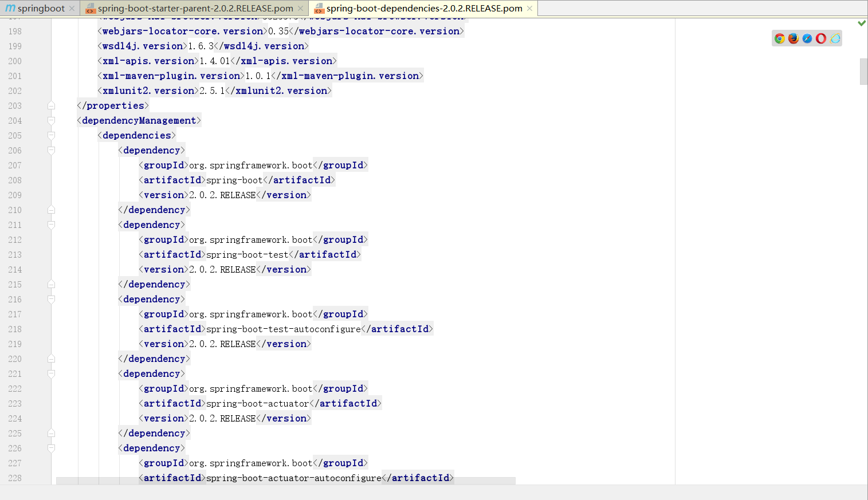Switch to spring-boot-starter-parent-2.0.2.RELEASE.pom tab
Screen dimensions: 868x500
(x=195, y=8)
